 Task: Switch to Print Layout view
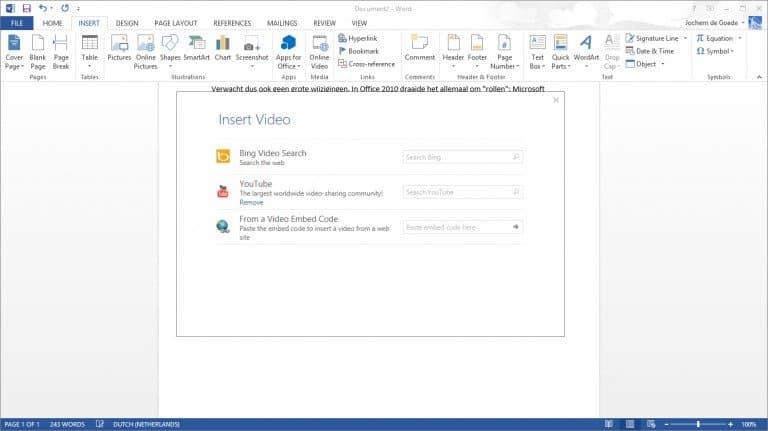point(630,424)
